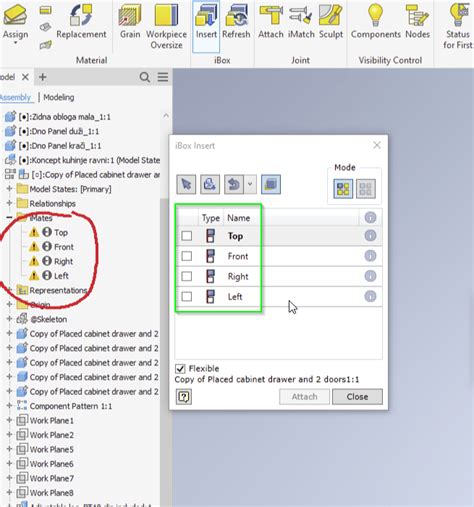Viewport: 474px width, 507px height.
Task: Click second toolbar icon in iBox Insert
Action: coord(210,184)
